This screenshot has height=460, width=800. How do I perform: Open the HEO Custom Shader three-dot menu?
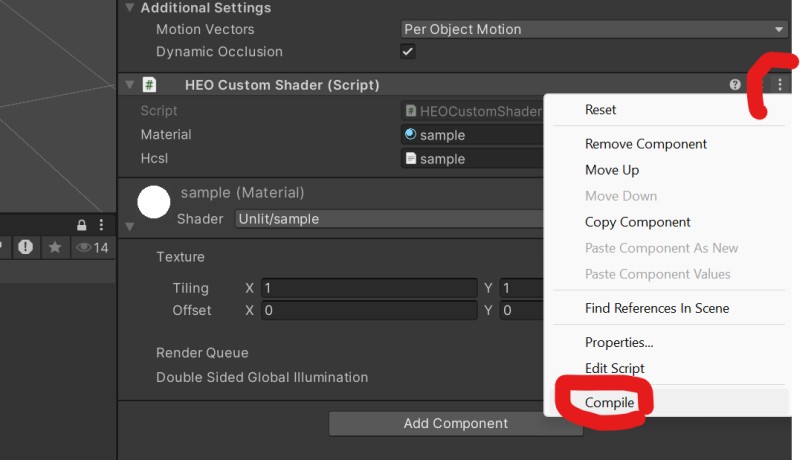click(x=780, y=85)
